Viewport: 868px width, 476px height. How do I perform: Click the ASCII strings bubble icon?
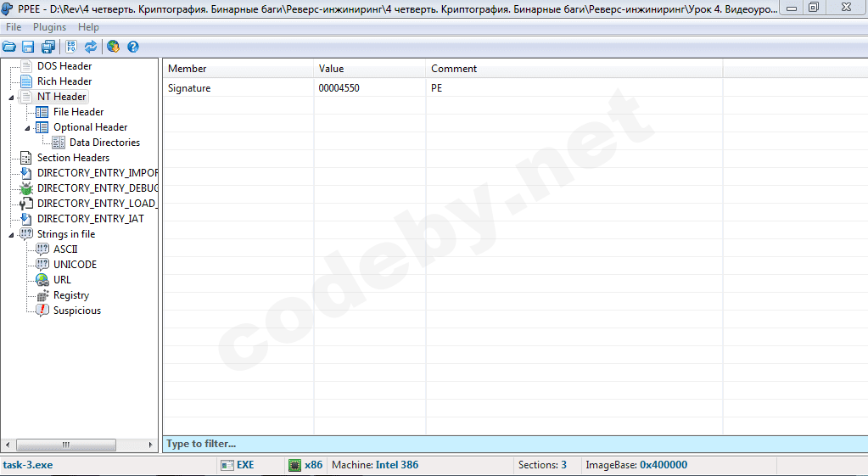42,249
